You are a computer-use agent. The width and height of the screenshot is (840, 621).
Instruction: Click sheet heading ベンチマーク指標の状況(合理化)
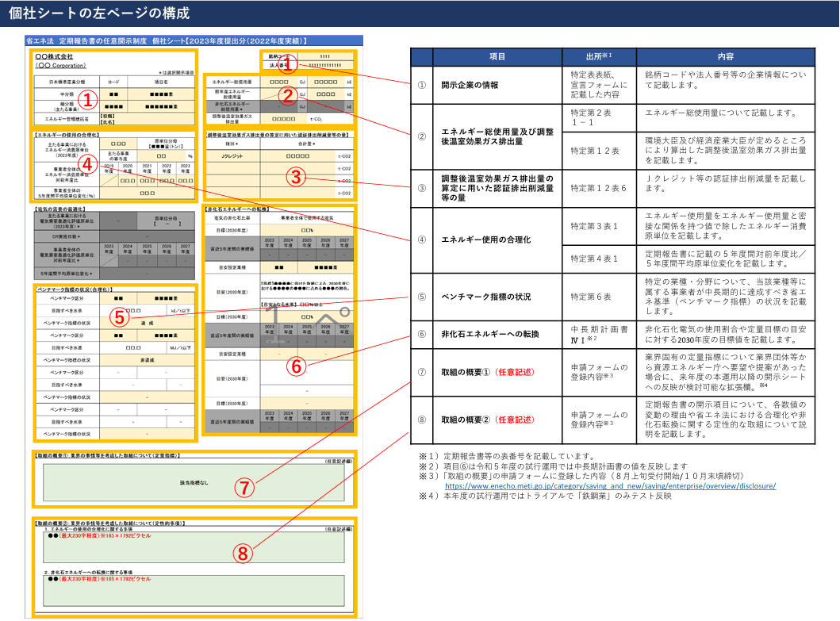click(75, 289)
